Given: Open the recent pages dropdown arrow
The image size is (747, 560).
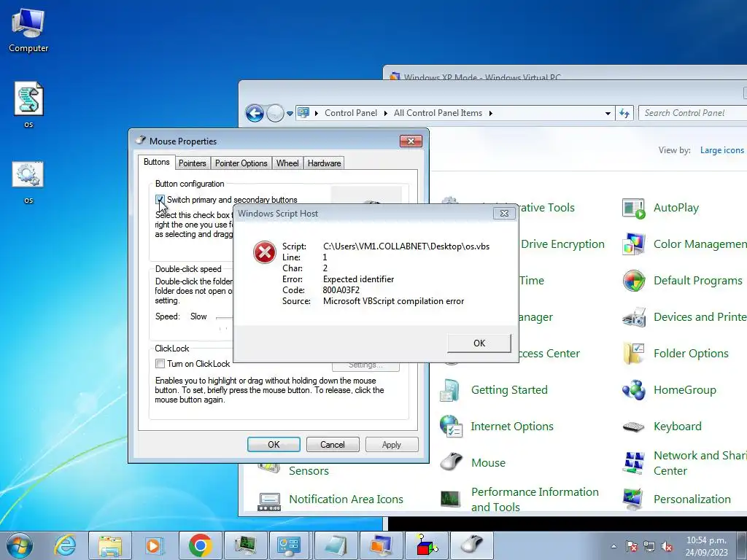Looking at the screenshot, I should click(290, 114).
